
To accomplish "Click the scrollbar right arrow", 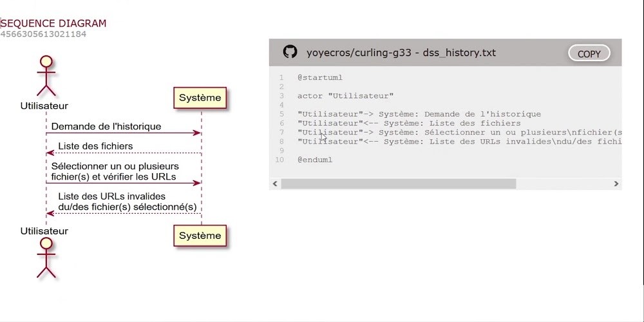I will pos(616,184).
